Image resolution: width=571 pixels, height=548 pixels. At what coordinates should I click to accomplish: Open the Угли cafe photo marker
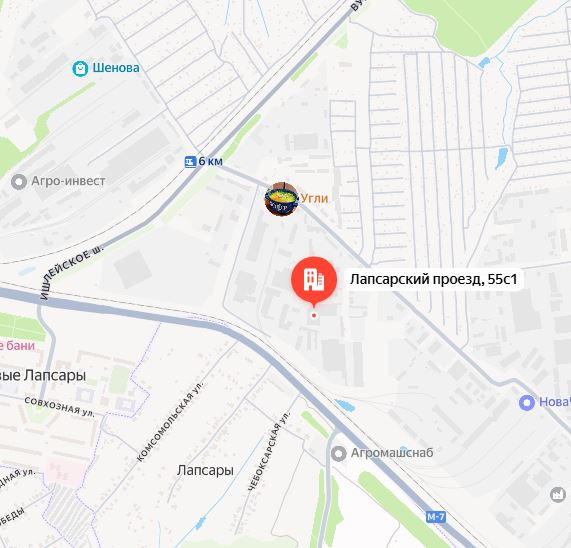(x=281, y=199)
